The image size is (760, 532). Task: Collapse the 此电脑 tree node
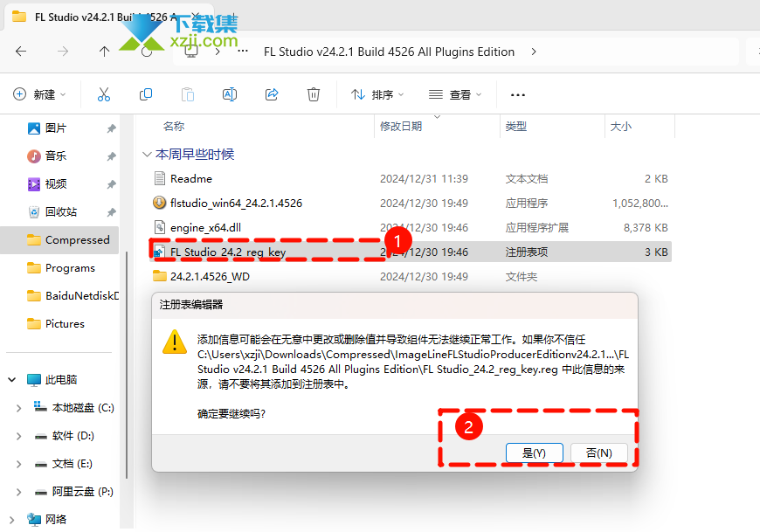pos(12,380)
